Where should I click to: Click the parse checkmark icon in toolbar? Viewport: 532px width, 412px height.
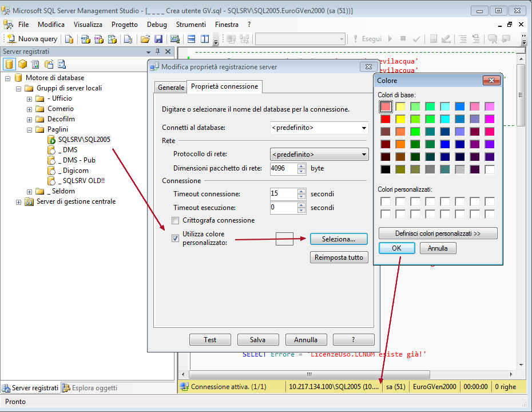click(416, 39)
